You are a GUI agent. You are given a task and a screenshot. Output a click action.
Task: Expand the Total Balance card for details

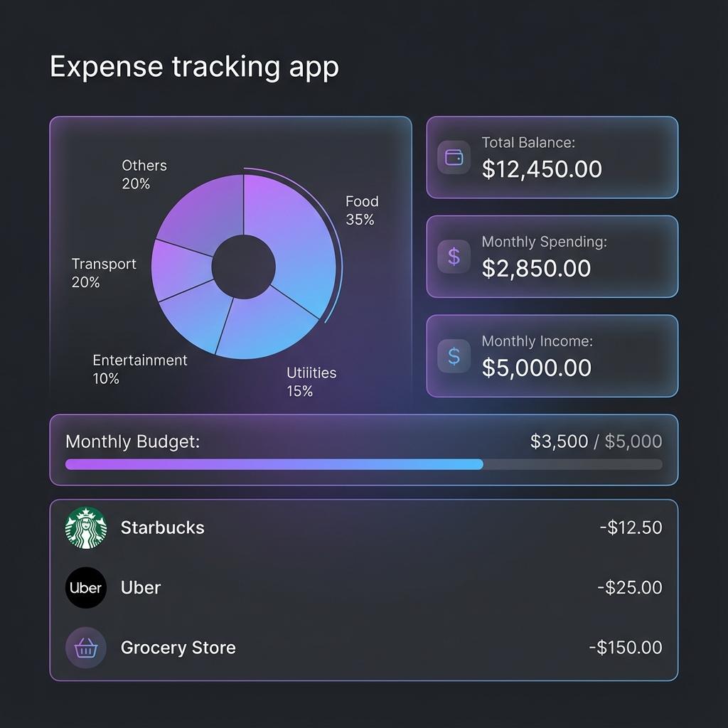point(552,157)
